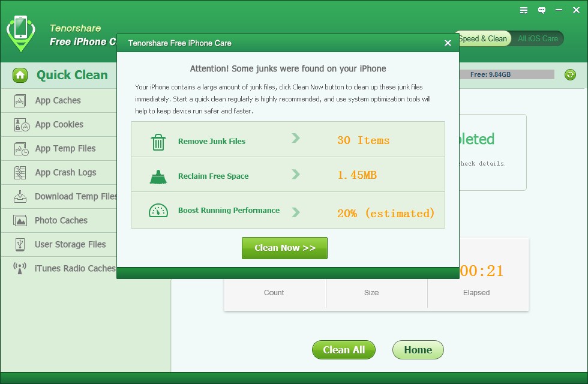The height and width of the screenshot is (384, 588).
Task: Open the menu list icon in title bar
Action: 523,10
